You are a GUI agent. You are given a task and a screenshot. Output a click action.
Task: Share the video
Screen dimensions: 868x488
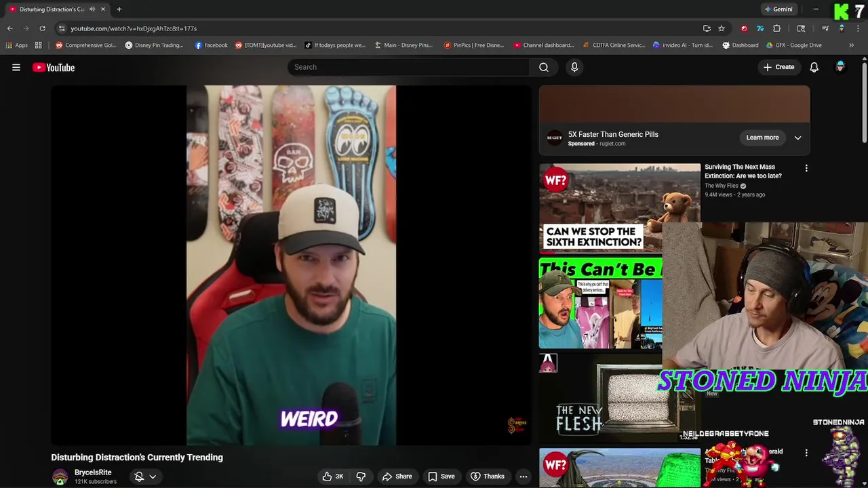tap(397, 476)
